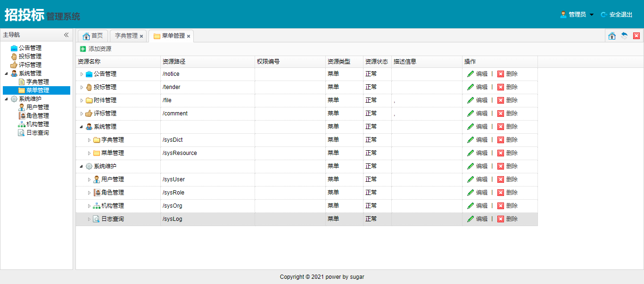
Task: Click pencil edit icon for 角色管理 row
Action: [471, 193]
